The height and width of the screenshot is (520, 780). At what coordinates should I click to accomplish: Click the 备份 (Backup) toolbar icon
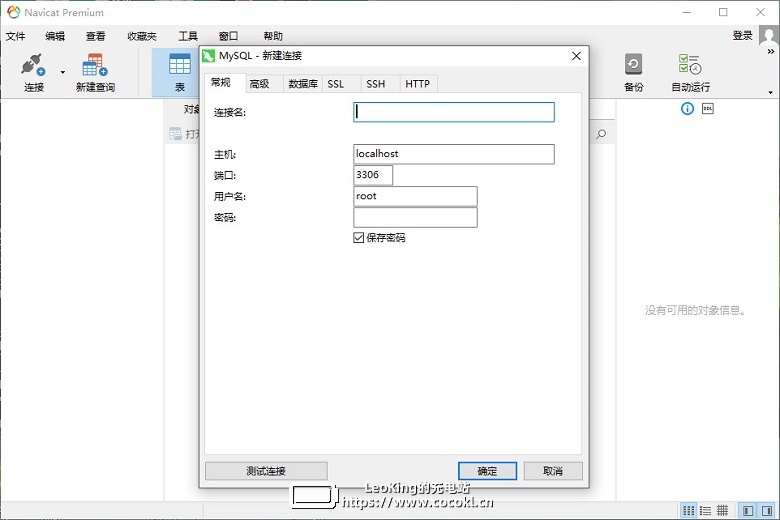pyautogui.click(x=633, y=72)
